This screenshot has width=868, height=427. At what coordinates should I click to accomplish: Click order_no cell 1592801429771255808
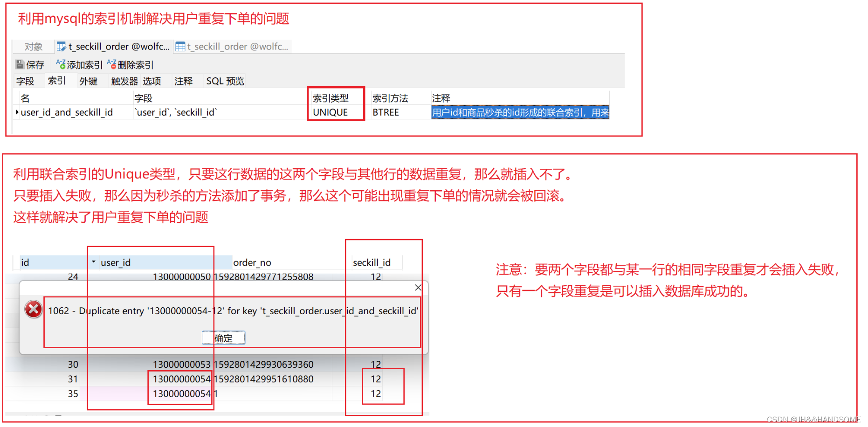click(x=264, y=277)
